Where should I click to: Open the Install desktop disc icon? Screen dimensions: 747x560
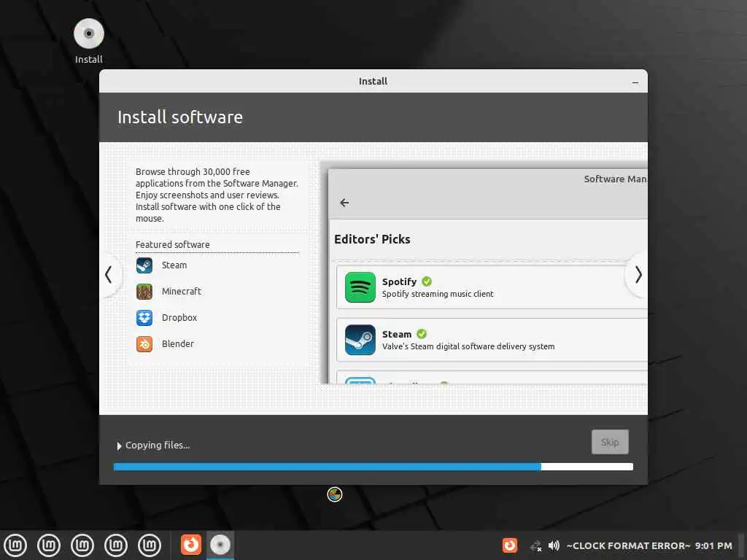pos(88,34)
